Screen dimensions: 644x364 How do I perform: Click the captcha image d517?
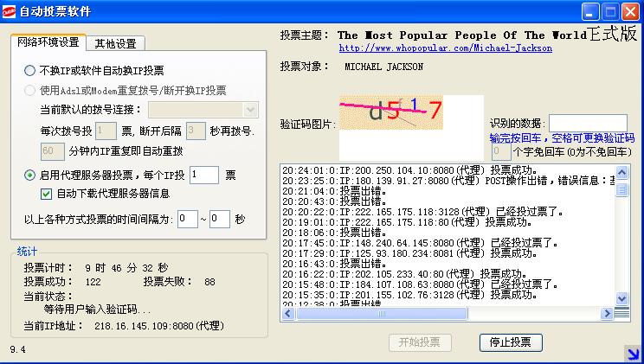(x=391, y=112)
